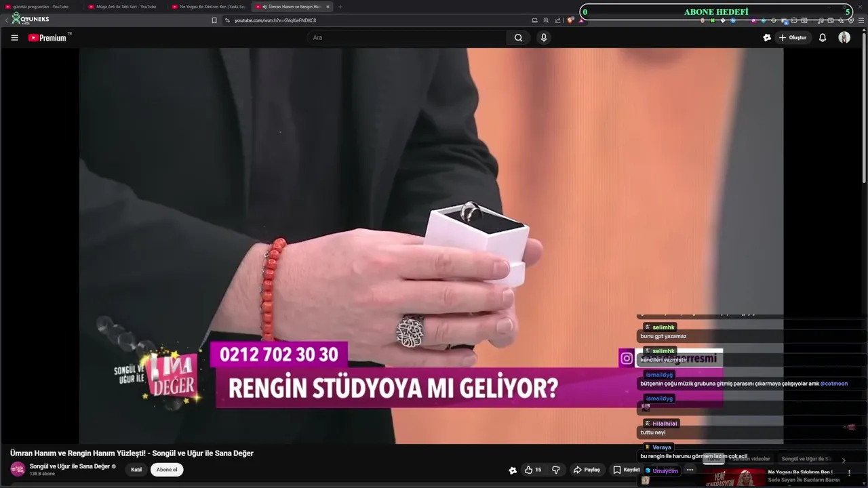The image size is (868, 488).
Task: Click '135 B abone' subscriber count text
Action: tap(41, 474)
